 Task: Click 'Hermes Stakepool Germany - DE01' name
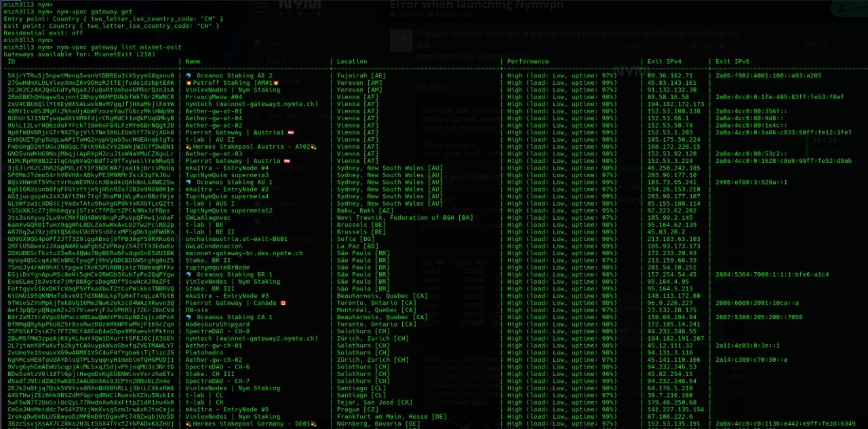tap(252, 424)
